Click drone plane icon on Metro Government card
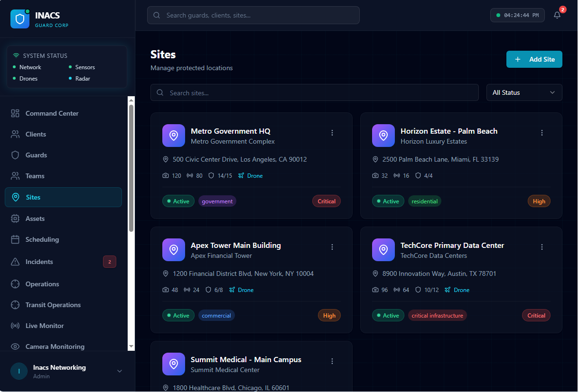The width and height of the screenshot is (579, 392). pyautogui.click(x=241, y=176)
